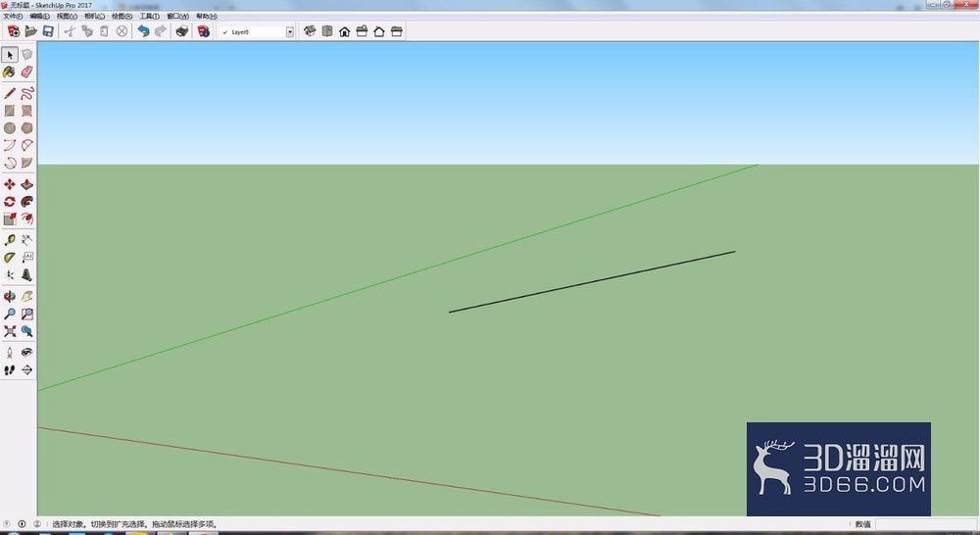Choose the Section Plane tool
The height and width of the screenshot is (535, 980).
point(26,370)
